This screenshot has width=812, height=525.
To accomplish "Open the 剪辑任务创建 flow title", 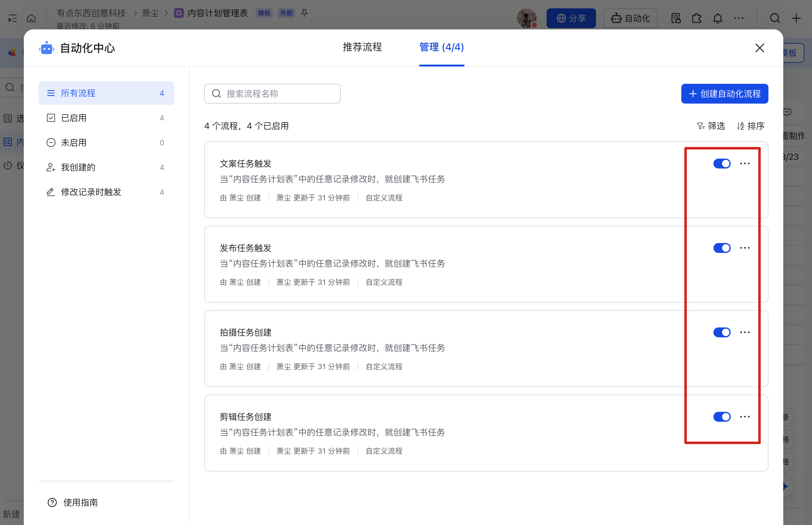I will tap(246, 416).
